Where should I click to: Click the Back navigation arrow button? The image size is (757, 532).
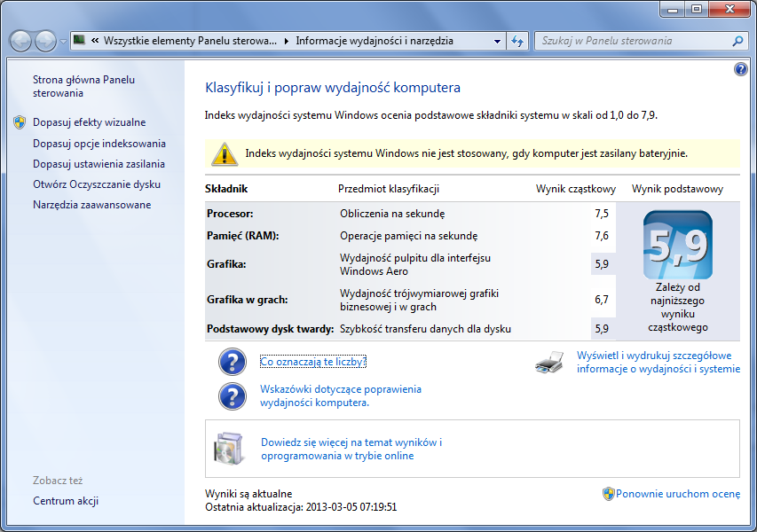pos(21,41)
